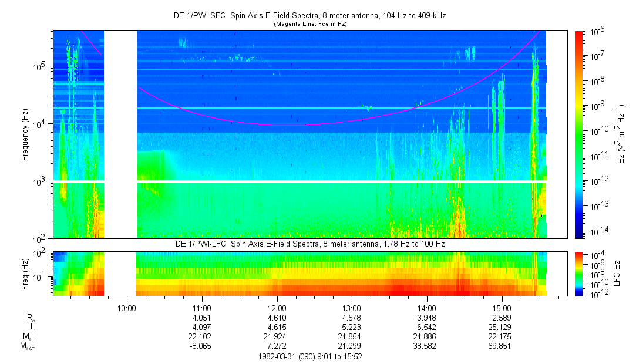Click the MLT value 22.102
This screenshot has height=364, width=636.
click(202, 336)
